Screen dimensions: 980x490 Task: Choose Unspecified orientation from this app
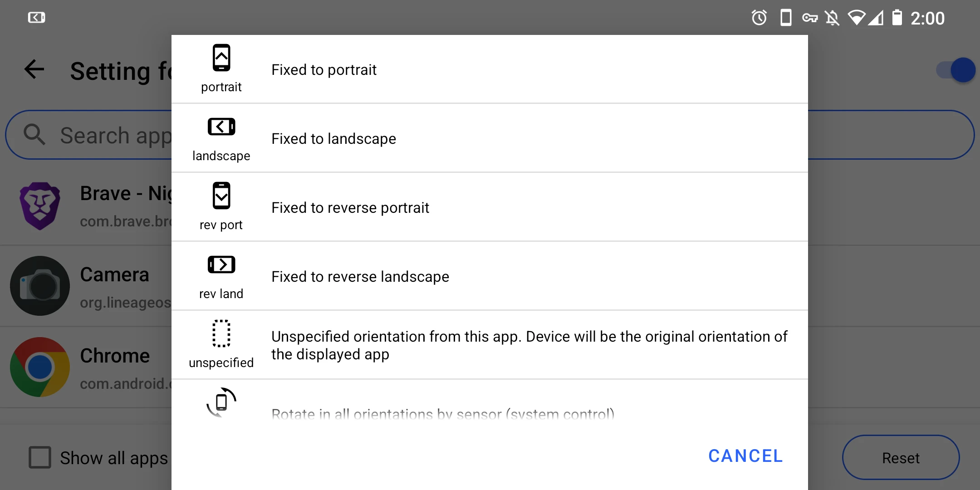coord(529,345)
